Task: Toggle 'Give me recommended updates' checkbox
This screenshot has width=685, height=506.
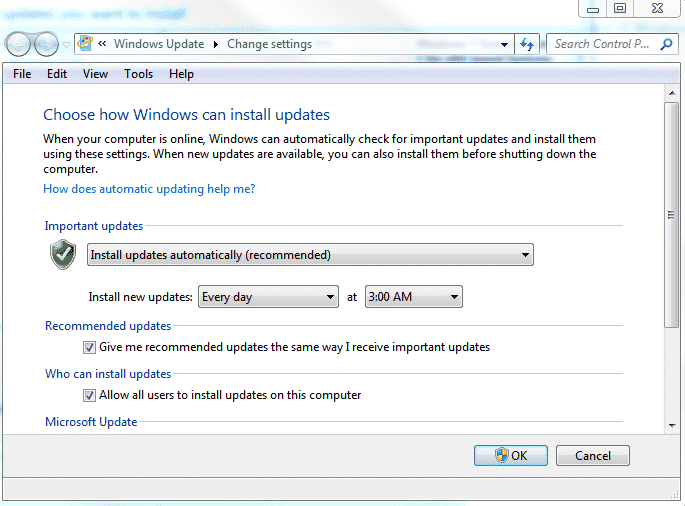Action: [x=89, y=347]
